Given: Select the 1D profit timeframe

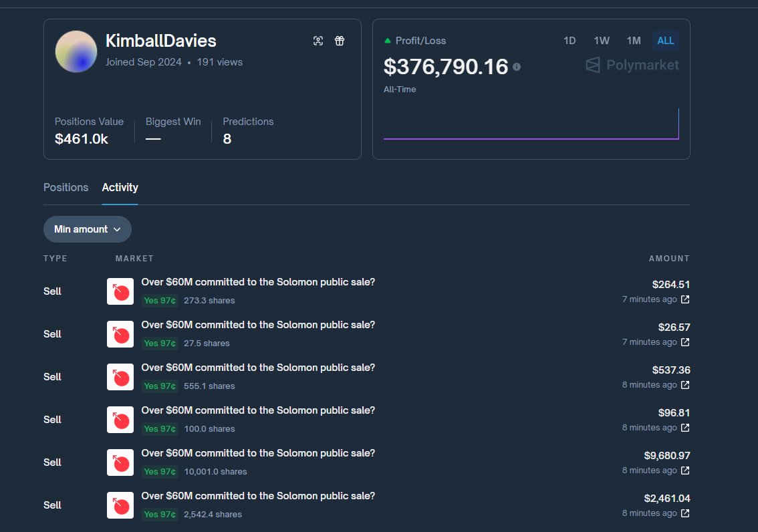Looking at the screenshot, I should pos(570,40).
